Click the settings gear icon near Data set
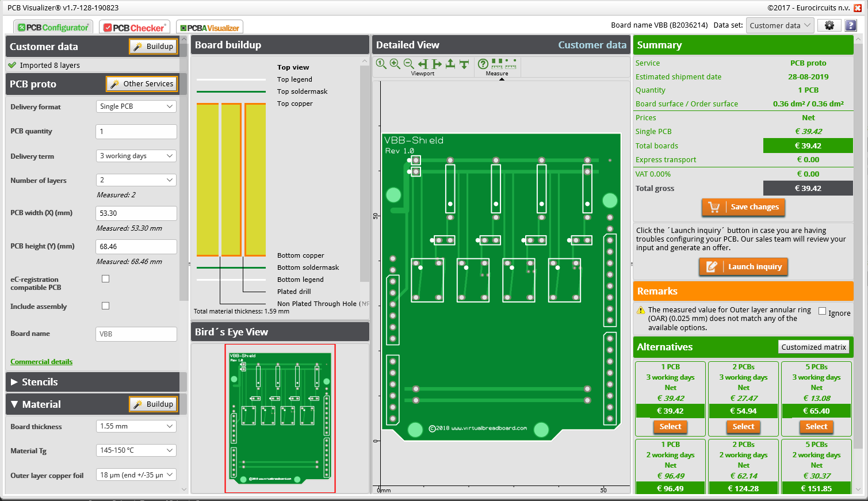 point(829,25)
